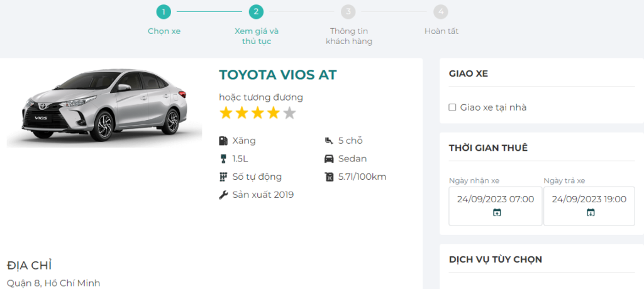
Task: Click the first yellow rating star
Action: tap(226, 113)
